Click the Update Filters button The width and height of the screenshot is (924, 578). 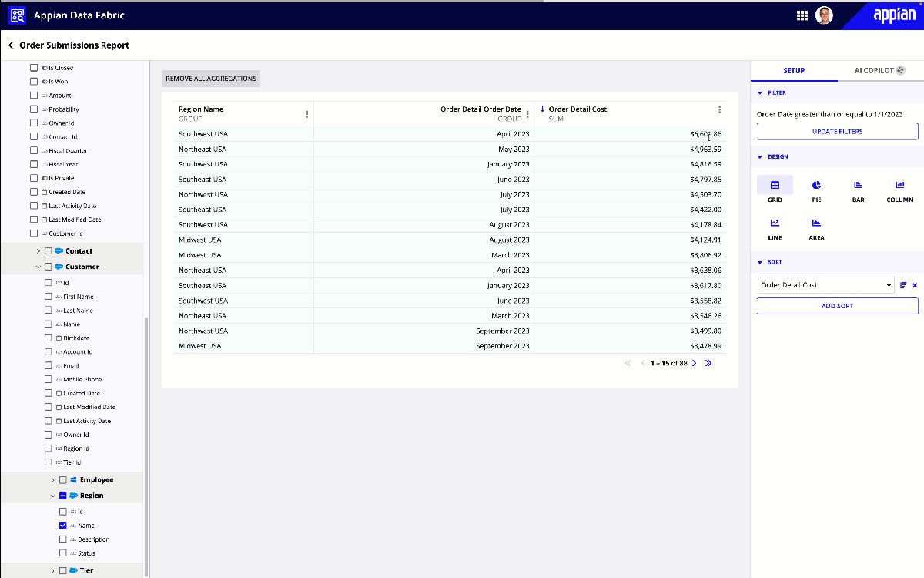point(837,132)
